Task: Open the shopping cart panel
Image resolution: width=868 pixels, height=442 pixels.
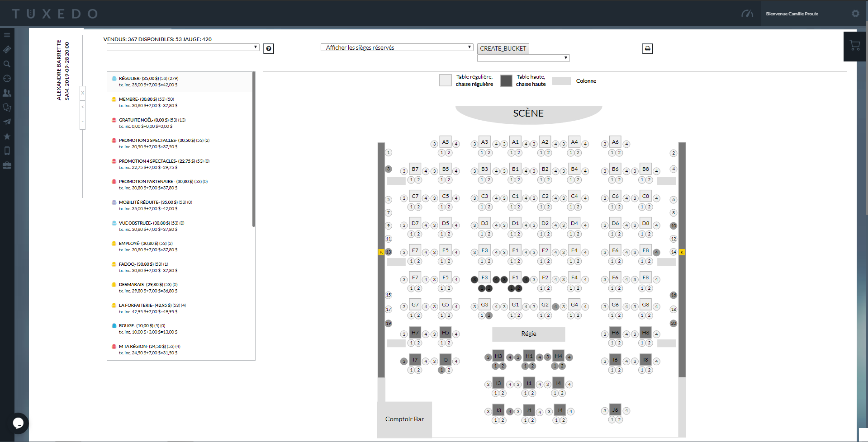Action: 854,46
